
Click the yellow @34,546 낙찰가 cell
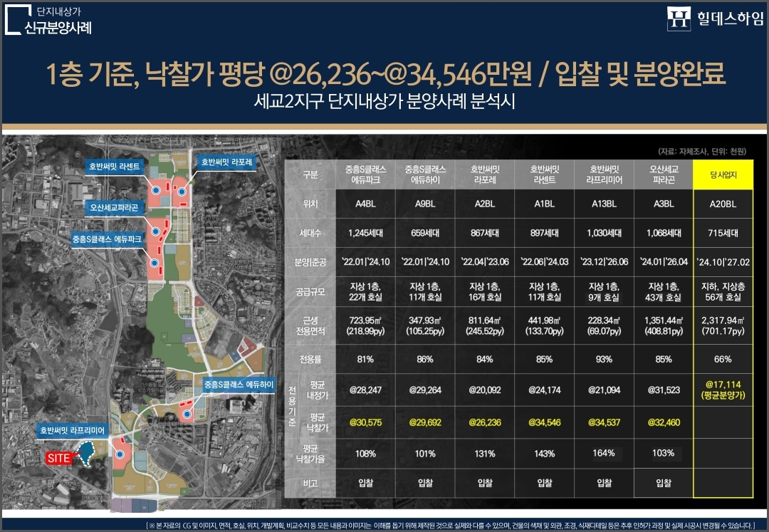[545, 422]
